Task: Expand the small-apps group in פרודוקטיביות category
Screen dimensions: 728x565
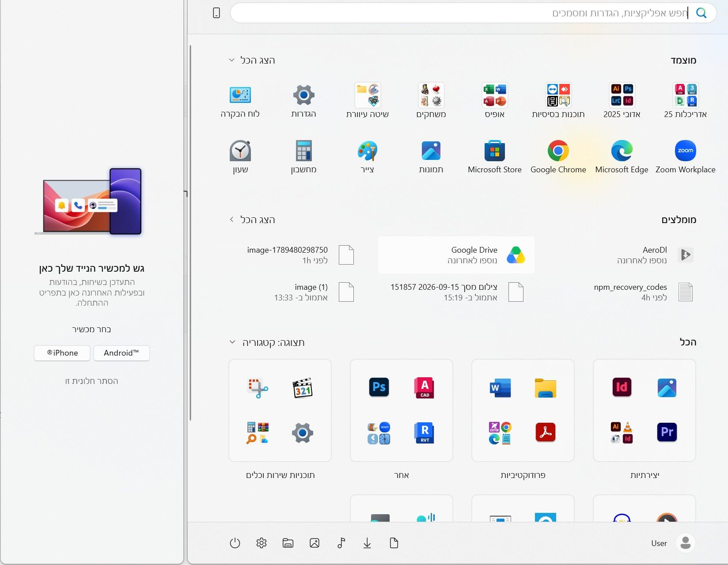Action: pos(500,432)
